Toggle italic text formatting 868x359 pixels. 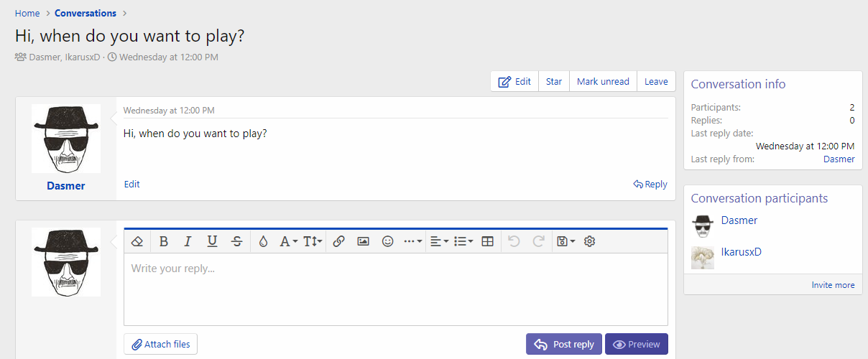[188, 241]
